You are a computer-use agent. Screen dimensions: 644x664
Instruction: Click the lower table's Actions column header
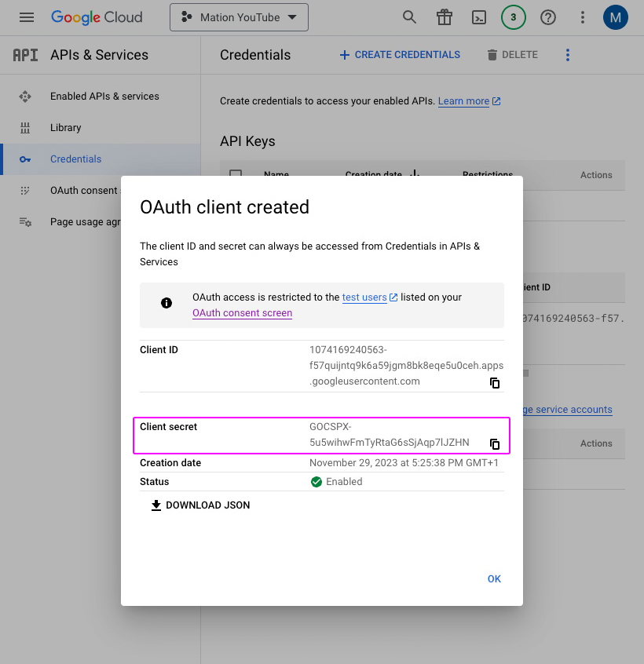pyautogui.click(x=596, y=443)
